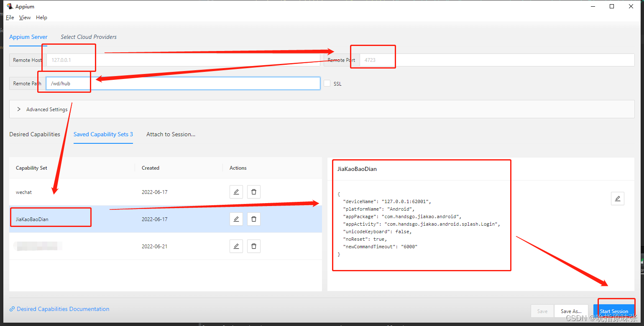Delete the 2022-06-21 capability set

(x=254, y=246)
